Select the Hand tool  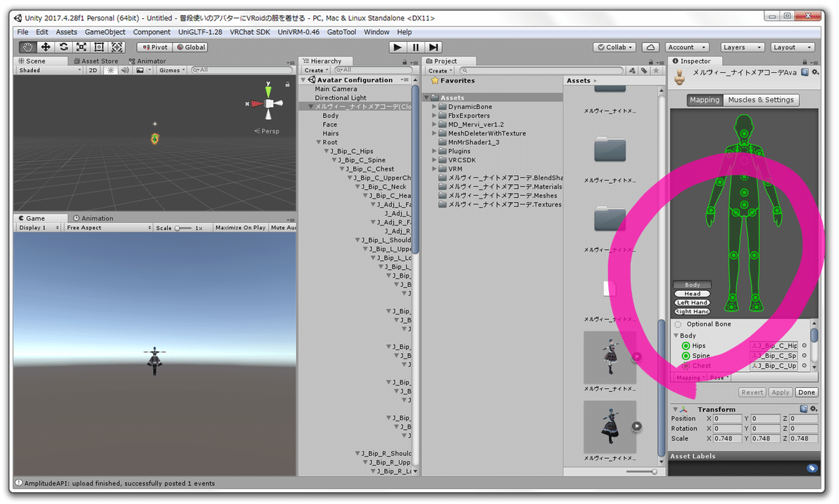tap(28, 47)
